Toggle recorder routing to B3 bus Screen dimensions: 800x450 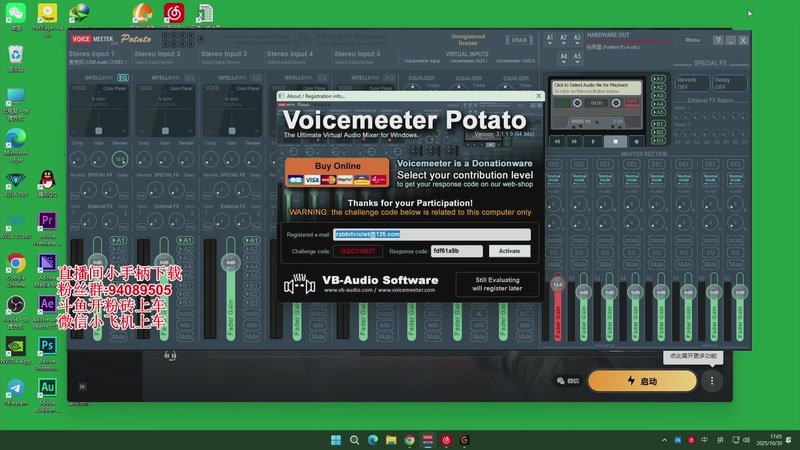[658, 140]
